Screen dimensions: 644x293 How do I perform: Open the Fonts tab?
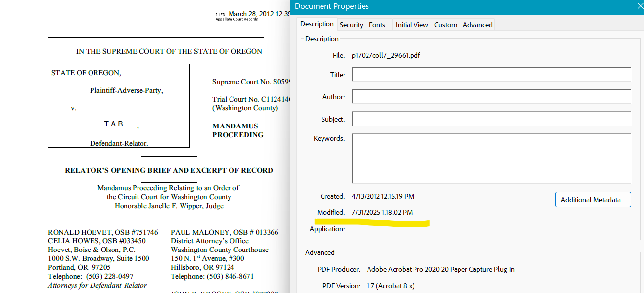click(377, 24)
